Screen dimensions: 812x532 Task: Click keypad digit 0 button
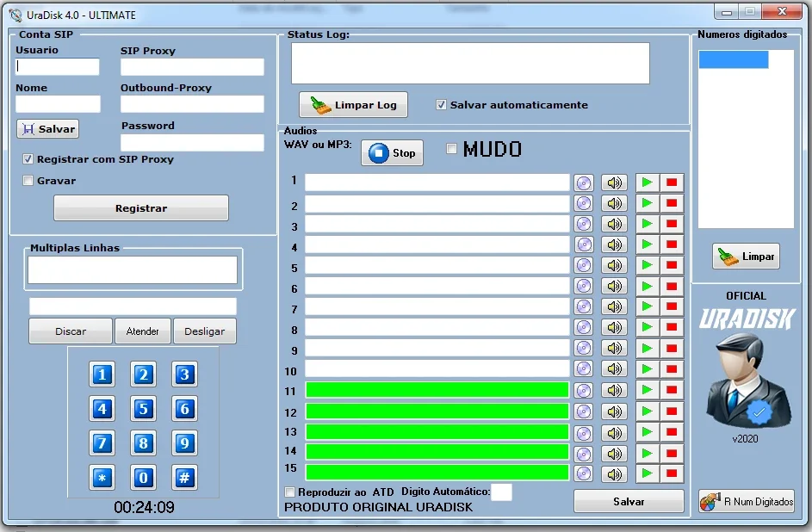pos(144,477)
